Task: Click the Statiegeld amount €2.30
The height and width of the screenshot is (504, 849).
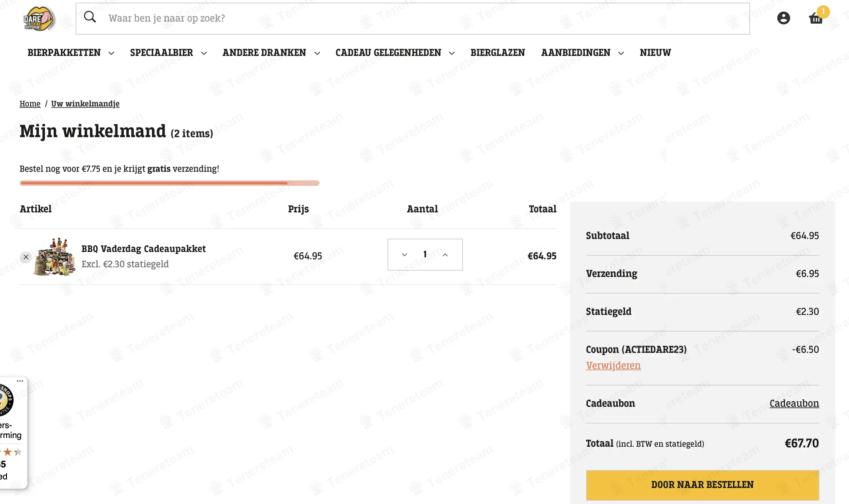Action: [807, 312]
